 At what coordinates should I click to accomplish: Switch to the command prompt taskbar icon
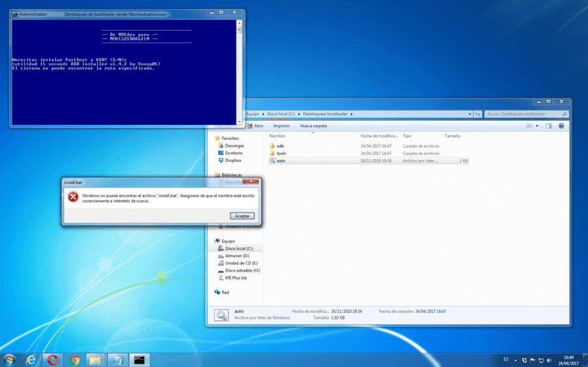coord(139,360)
